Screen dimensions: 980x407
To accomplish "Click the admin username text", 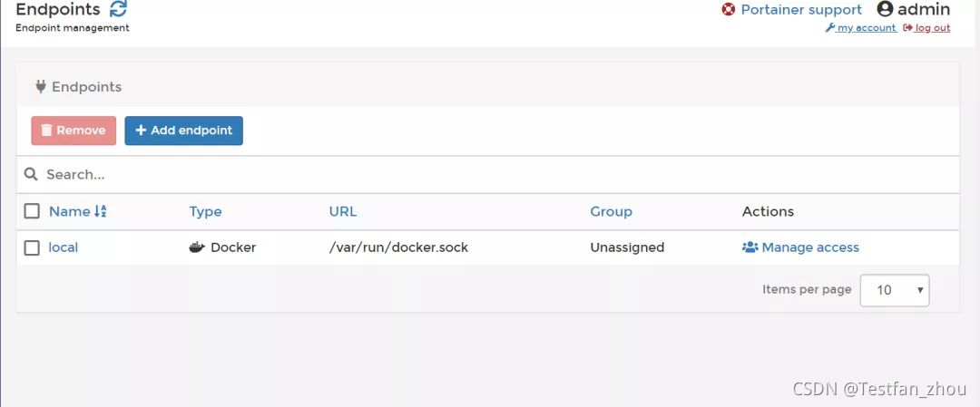I will [924, 9].
